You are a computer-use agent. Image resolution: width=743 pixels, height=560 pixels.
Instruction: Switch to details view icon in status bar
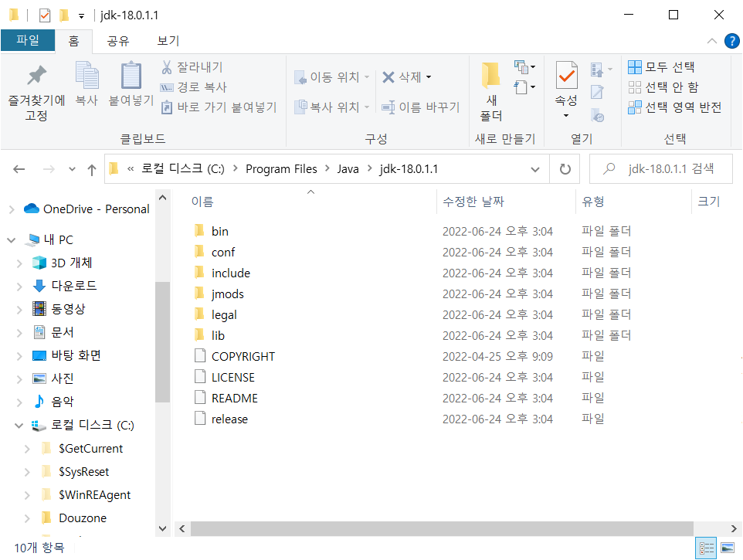pos(706,548)
